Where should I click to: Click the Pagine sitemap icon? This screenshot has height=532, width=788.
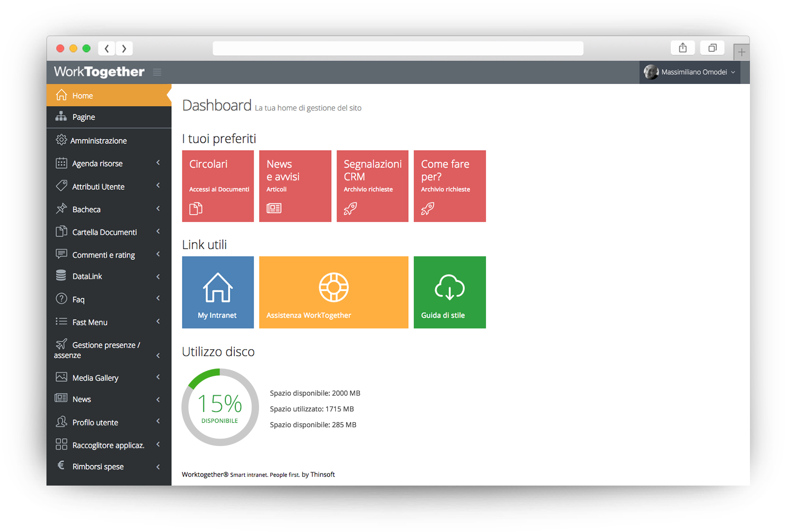click(61, 116)
